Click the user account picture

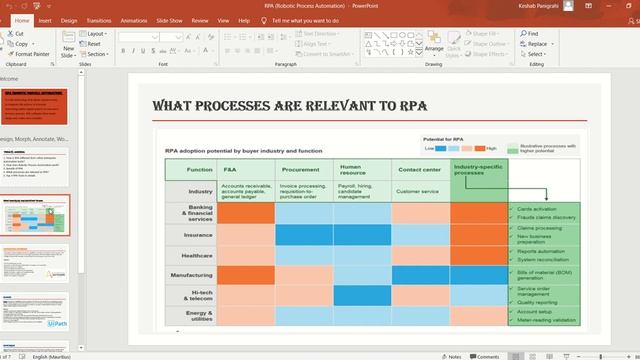click(x=568, y=6)
